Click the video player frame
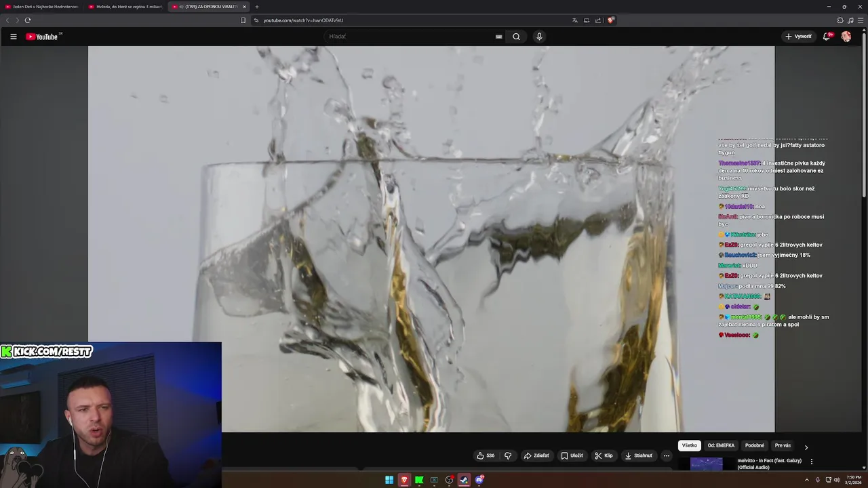This screenshot has height=488, width=868. [x=431, y=239]
